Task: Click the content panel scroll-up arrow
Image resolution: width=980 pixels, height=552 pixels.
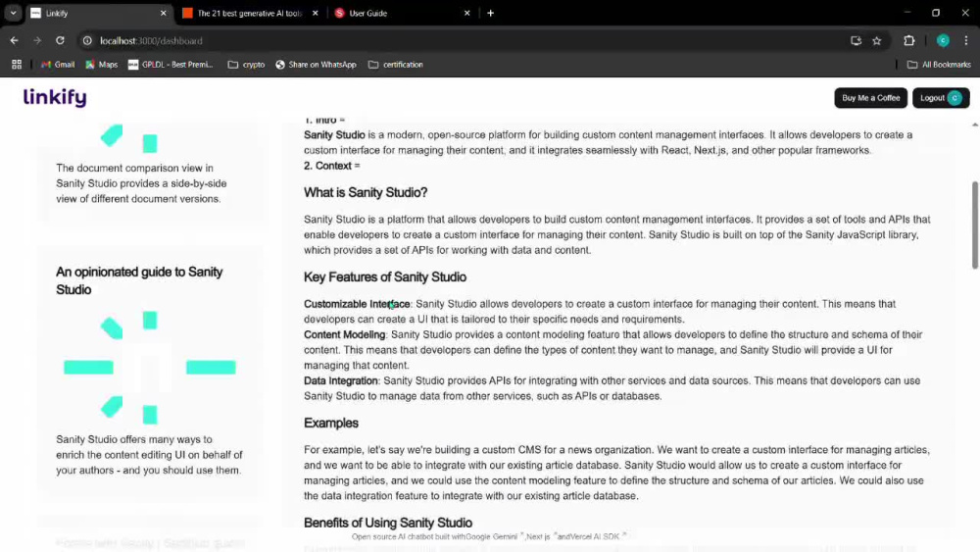Action: click(x=974, y=125)
